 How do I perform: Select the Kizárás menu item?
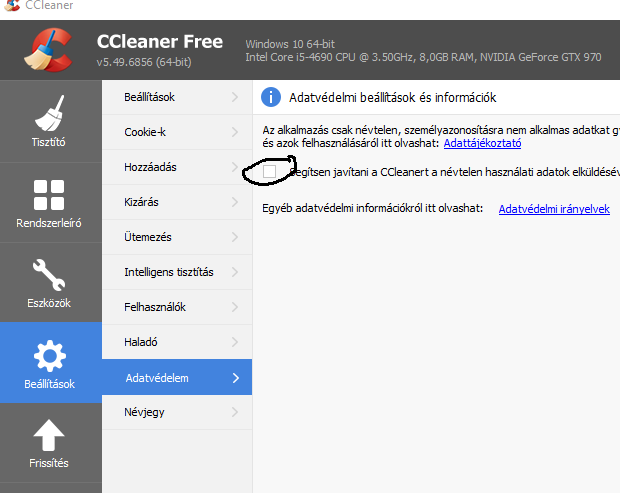(x=177, y=202)
